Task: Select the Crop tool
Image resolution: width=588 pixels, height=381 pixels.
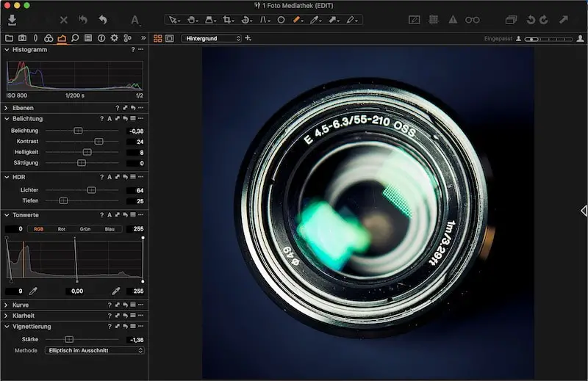Action: click(228, 20)
